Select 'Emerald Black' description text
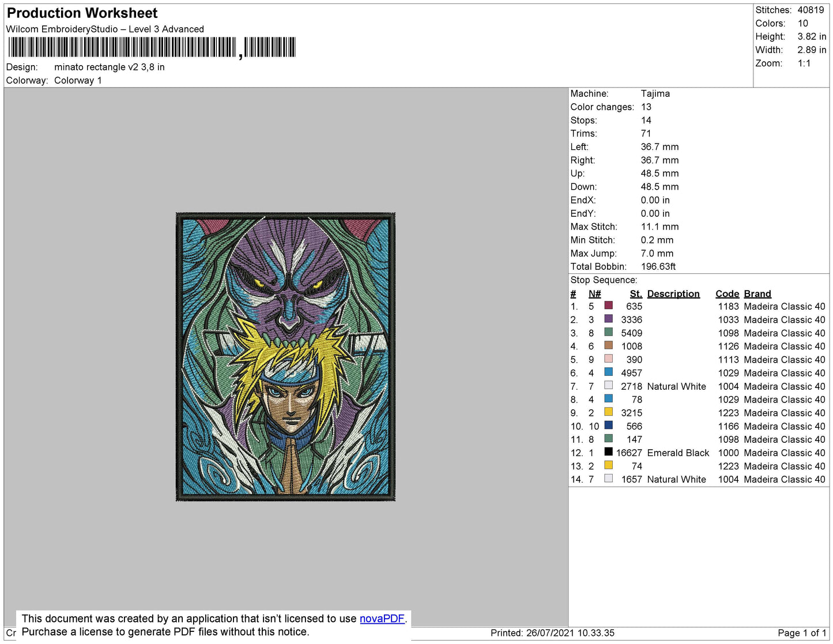Screen dimensions: 833x644 coord(678,453)
